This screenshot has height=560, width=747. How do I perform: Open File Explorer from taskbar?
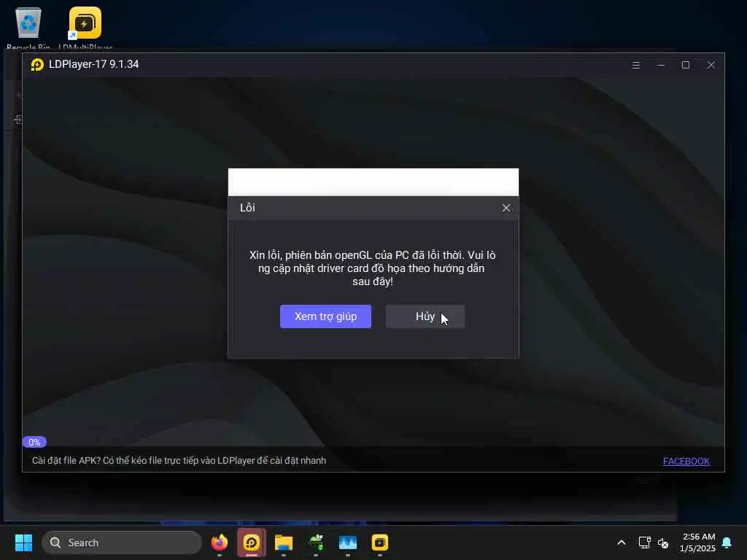tap(284, 542)
